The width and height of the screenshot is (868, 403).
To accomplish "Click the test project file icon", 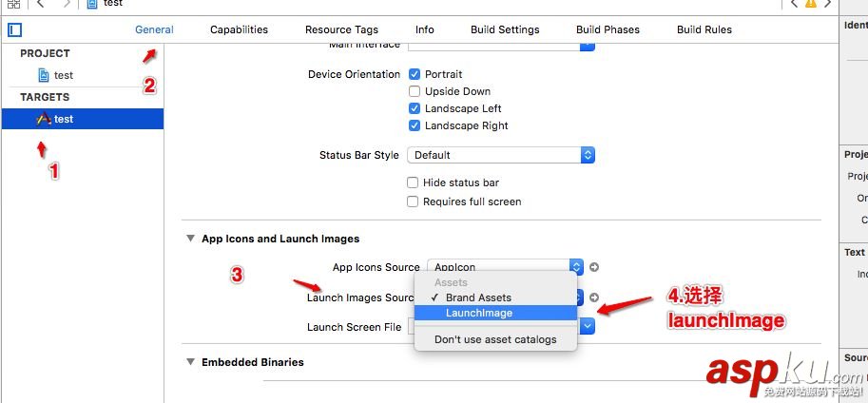I will point(43,75).
